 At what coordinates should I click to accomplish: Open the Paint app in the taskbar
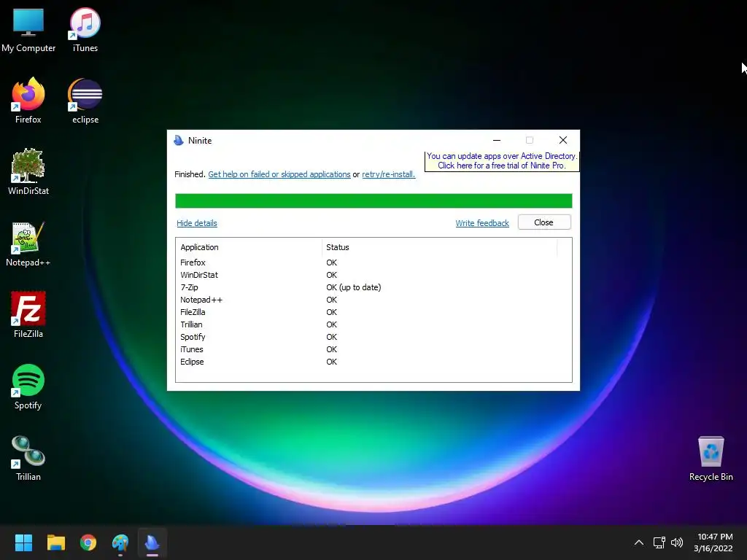120,542
